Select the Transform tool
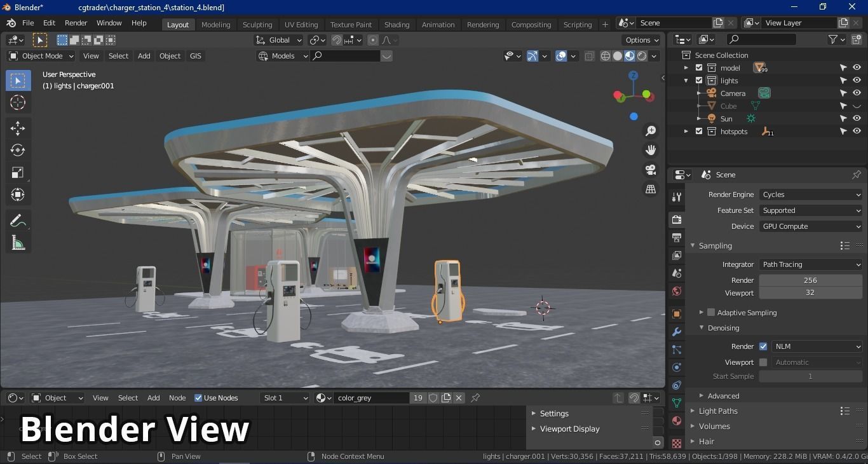Screen dimensions: 868x464 coord(18,194)
